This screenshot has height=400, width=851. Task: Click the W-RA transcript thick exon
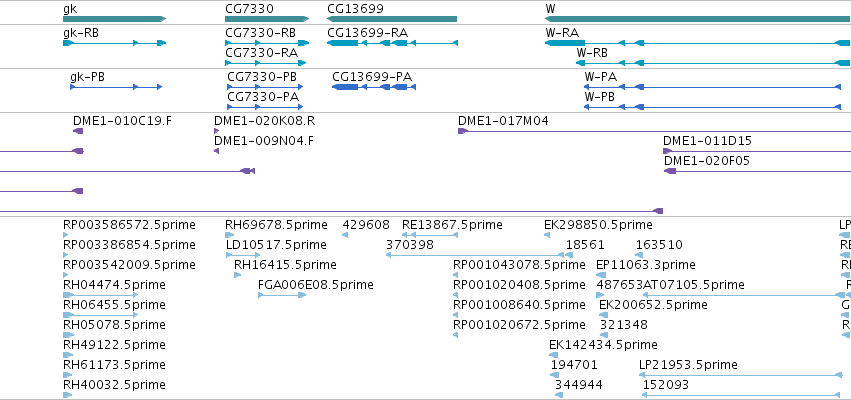[x=565, y=43]
